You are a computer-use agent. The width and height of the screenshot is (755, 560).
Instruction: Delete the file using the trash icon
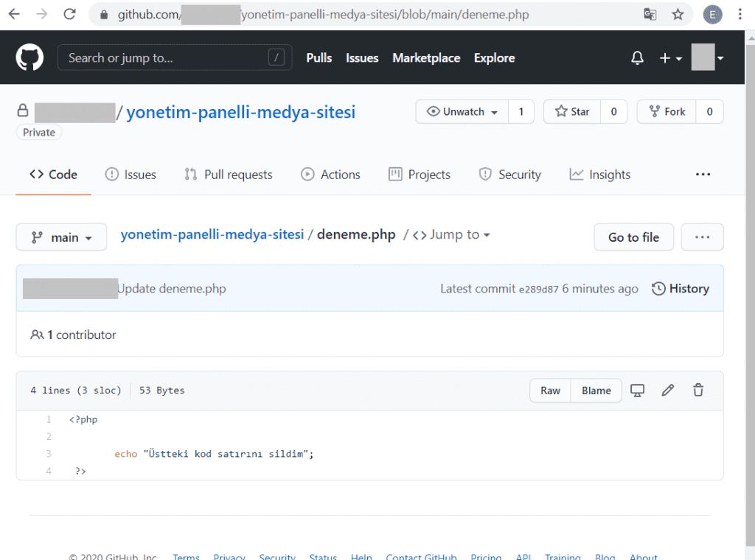(697, 390)
